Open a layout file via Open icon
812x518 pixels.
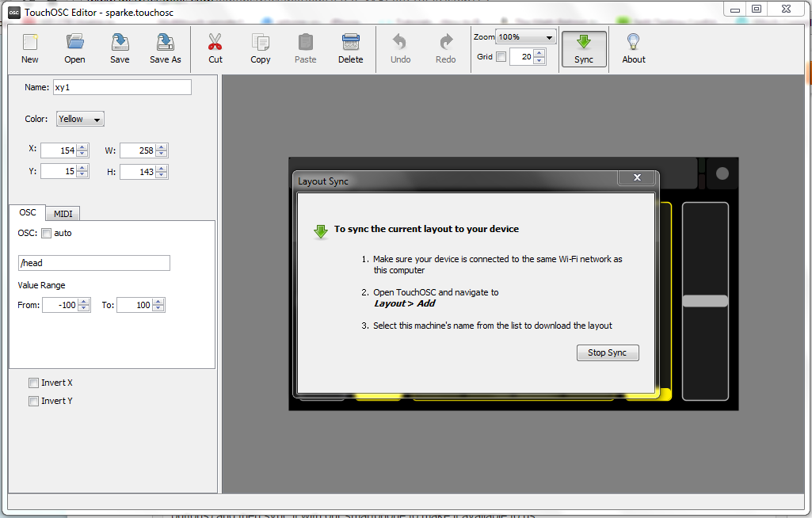pyautogui.click(x=74, y=48)
